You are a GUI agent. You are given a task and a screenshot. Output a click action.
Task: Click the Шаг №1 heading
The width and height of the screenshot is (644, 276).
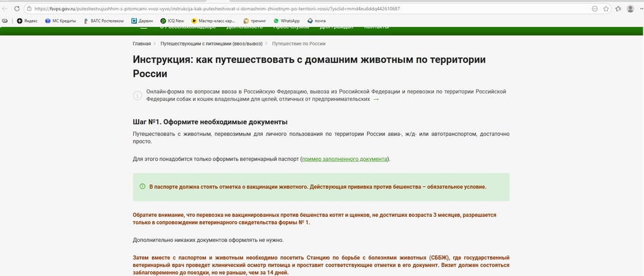pos(210,122)
